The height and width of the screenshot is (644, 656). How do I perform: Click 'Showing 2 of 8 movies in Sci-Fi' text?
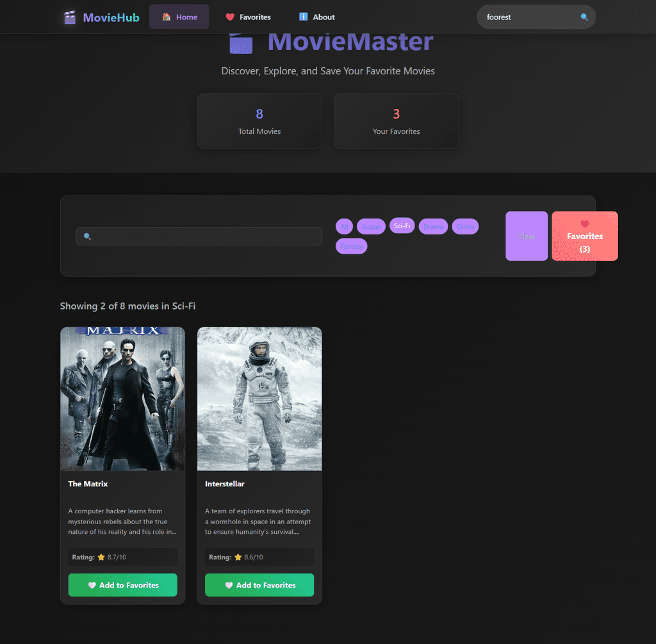(x=127, y=306)
